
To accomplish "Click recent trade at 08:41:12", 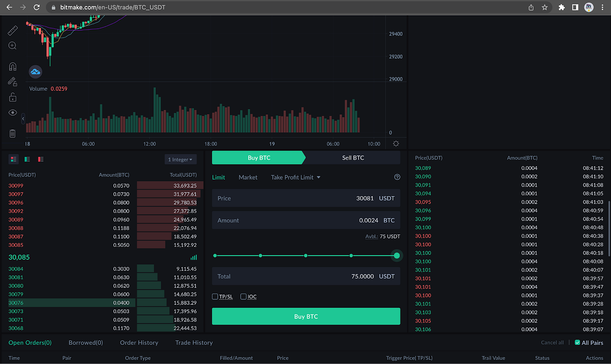I will 509,168.
